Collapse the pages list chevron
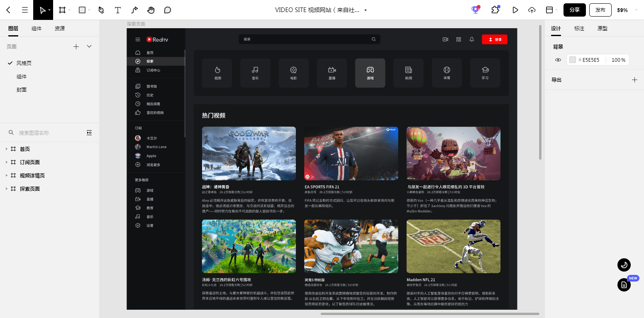The image size is (644, 318). click(x=89, y=46)
